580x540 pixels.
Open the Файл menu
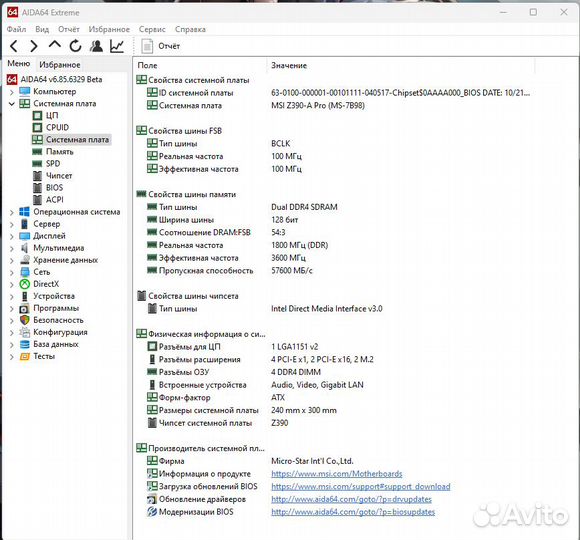[x=16, y=29]
